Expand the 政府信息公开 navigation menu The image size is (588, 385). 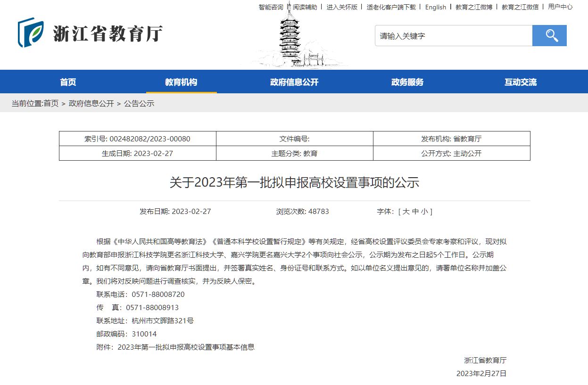(294, 82)
